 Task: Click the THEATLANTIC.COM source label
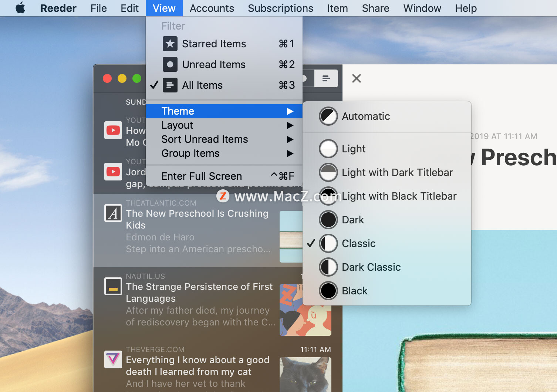[x=161, y=203]
